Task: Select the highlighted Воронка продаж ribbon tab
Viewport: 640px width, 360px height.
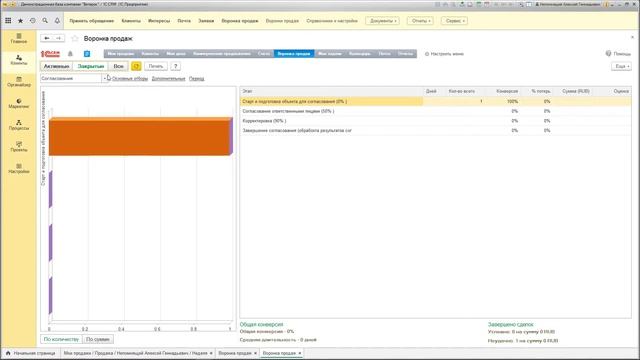Action: [294, 53]
